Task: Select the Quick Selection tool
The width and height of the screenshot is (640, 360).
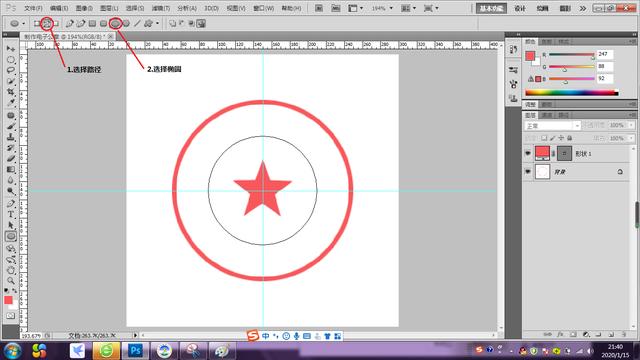Action: tap(11, 81)
